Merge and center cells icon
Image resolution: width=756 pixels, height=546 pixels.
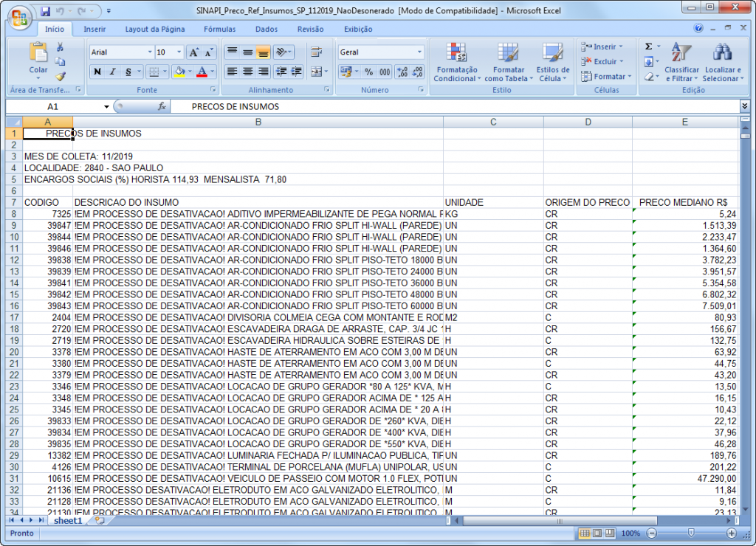316,72
